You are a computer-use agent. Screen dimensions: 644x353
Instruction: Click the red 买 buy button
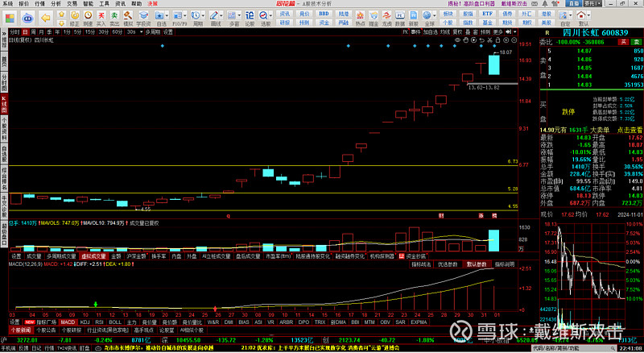pyautogui.click(x=624, y=42)
